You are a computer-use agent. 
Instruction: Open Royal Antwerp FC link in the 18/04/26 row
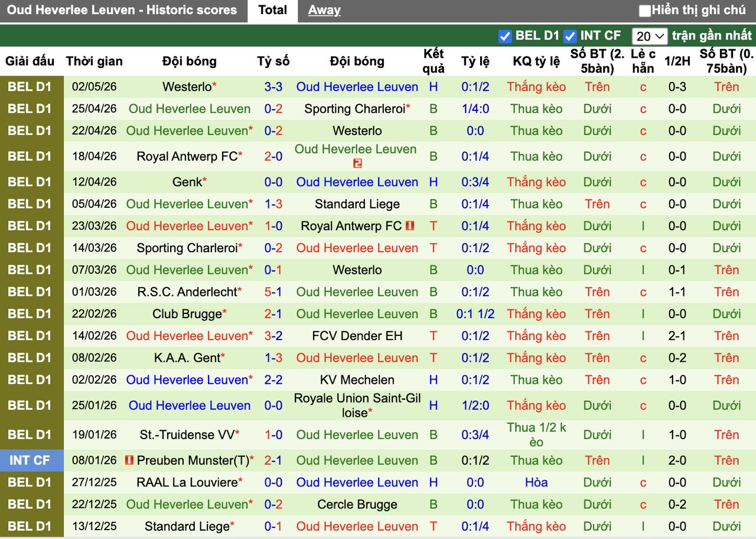pyautogui.click(x=187, y=156)
